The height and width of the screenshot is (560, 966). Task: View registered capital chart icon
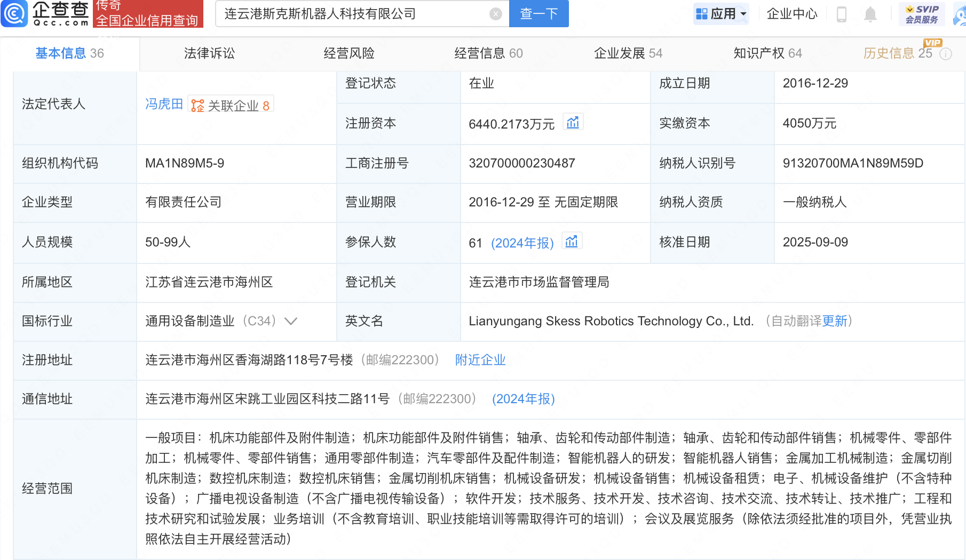tap(573, 123)
